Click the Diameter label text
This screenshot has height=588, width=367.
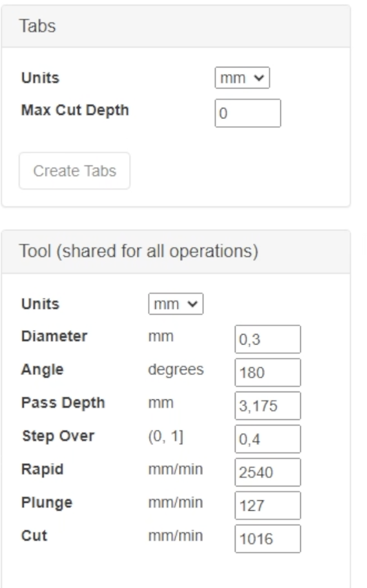(x=54, y=337)
